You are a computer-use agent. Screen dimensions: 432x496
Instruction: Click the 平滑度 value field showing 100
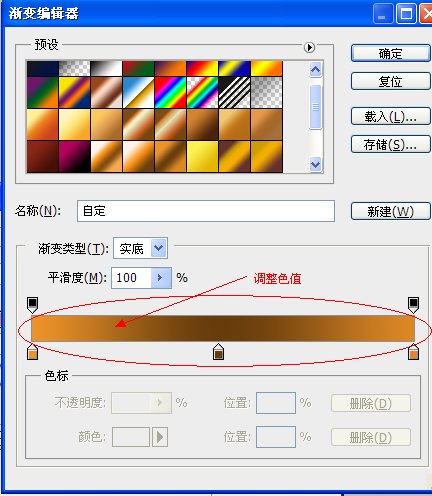pos(131,278)
